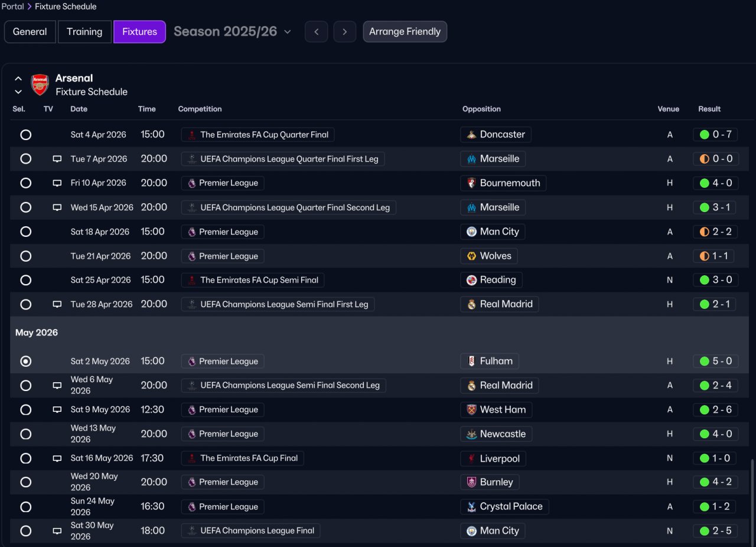Viewport: 756px width, 547px height.
Task: Open the Fixtures tab
Action: click(x=139, y=32)
